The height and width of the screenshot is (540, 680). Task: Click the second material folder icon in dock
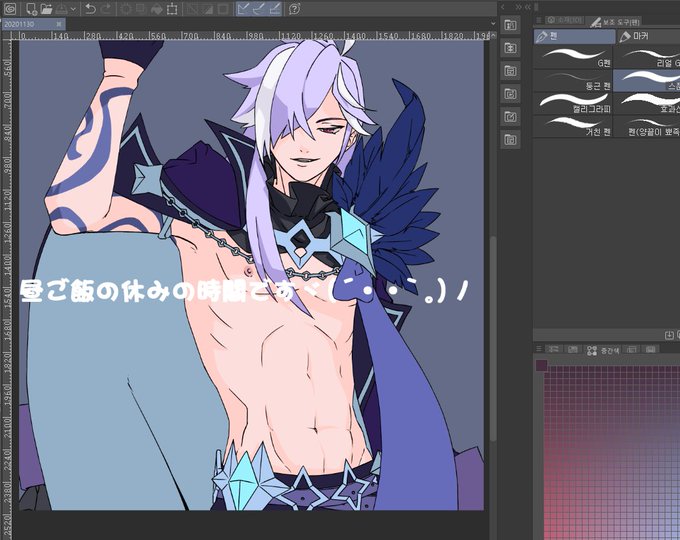510,48
